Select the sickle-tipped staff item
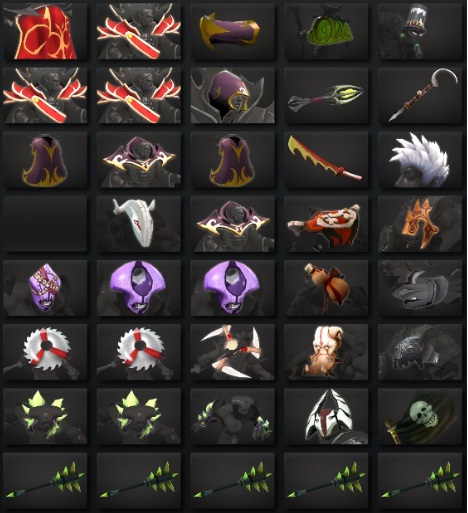Image resolution: width=468 pixels, height=513 pixels. pos(420,96)
